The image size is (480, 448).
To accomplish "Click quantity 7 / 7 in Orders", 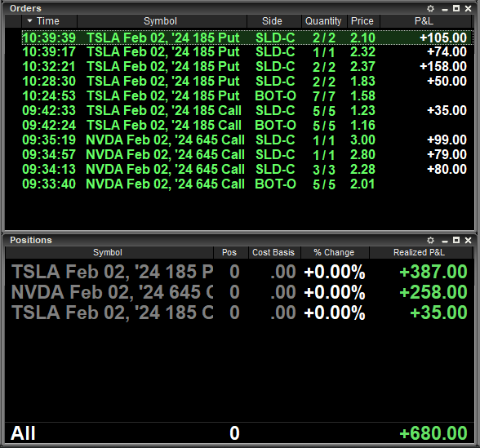I will coord(324,96).
